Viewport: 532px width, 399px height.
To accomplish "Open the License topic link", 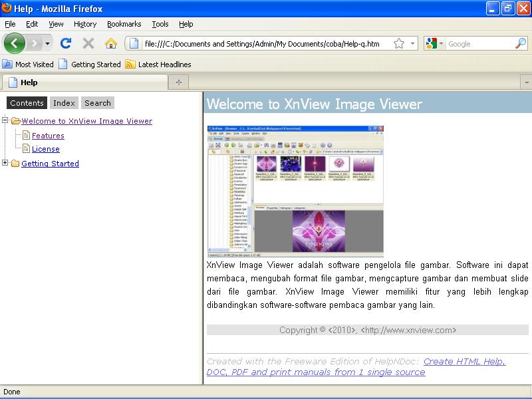I will click(x=46, y=149).
